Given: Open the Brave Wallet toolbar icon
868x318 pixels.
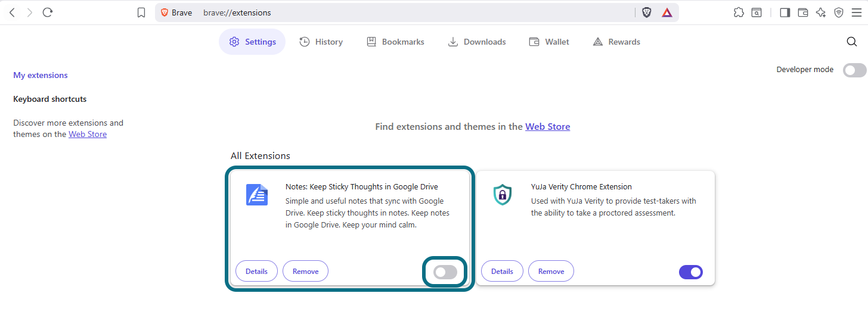Looking at the screenshot, I should 803,13.
